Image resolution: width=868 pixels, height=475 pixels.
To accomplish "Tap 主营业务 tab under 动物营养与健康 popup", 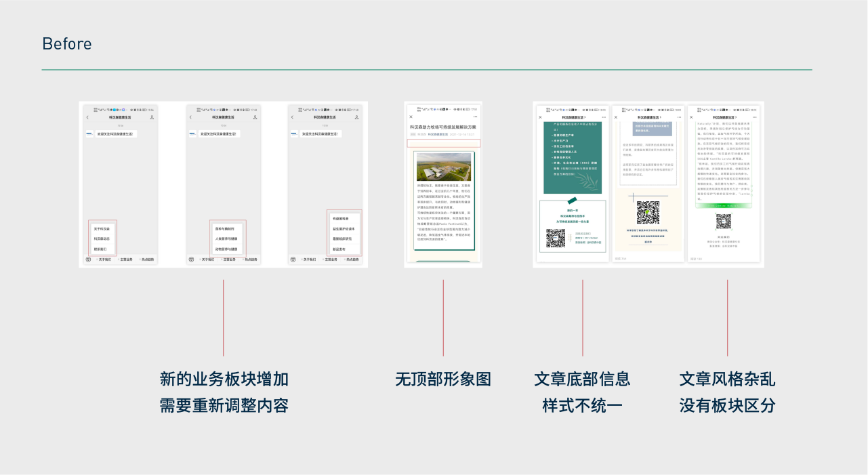I will click(229, 260).
